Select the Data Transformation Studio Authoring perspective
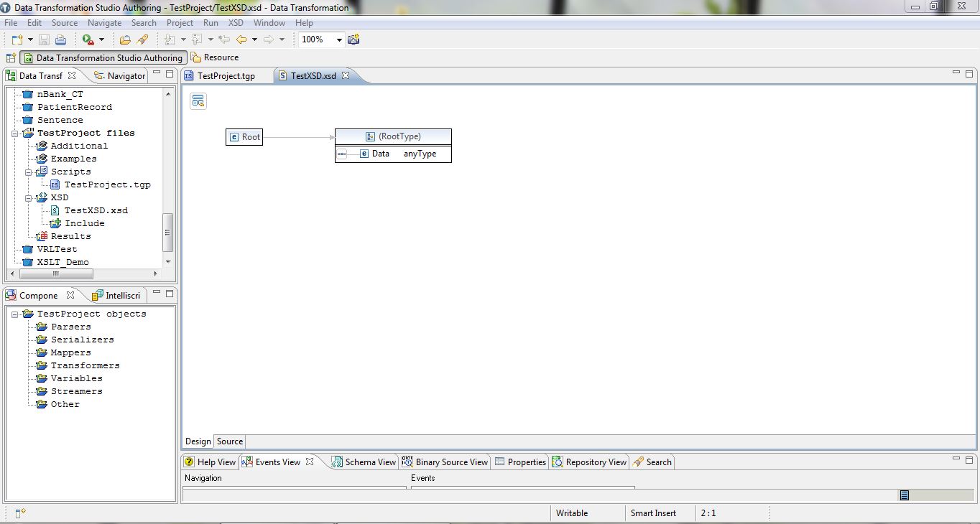The height and width of the screenshot is (524, 980). 103,58
